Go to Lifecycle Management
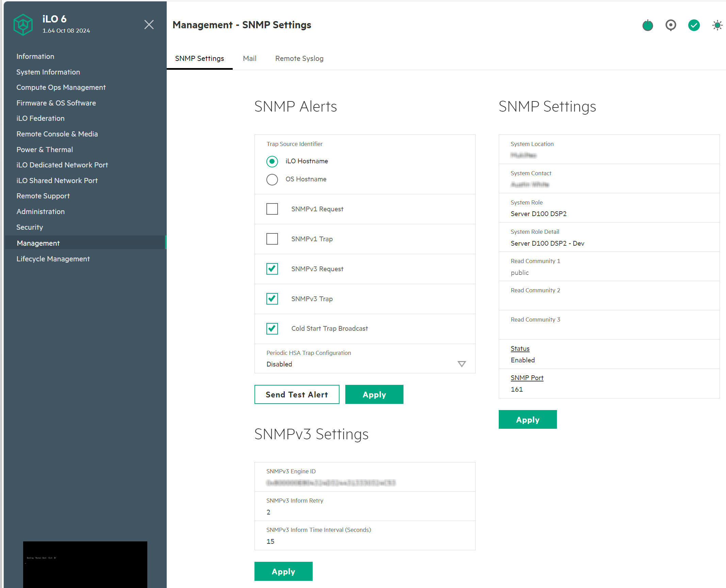This screenshot has height=588, width=726. 53,259
